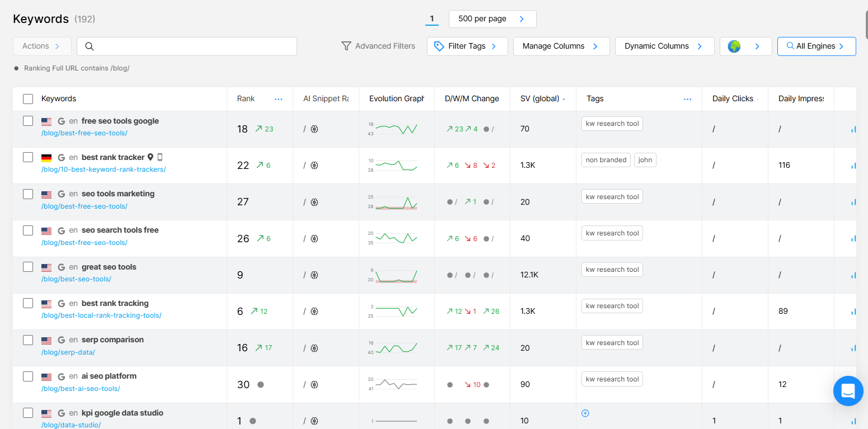Click the Filter Tags button
Viewport: 868px width, 429px height.
[467, 46]
